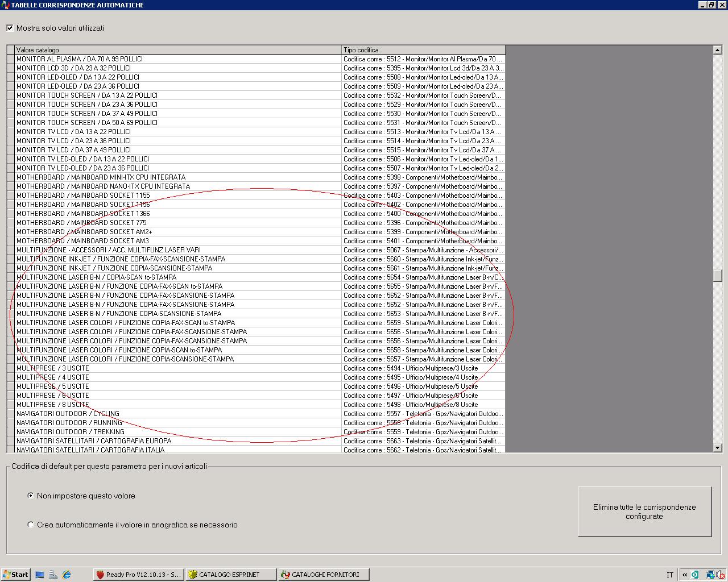Click the Tipo codifica column header
The width and height of the screenshot is (728, 582).
click(423, 50)
